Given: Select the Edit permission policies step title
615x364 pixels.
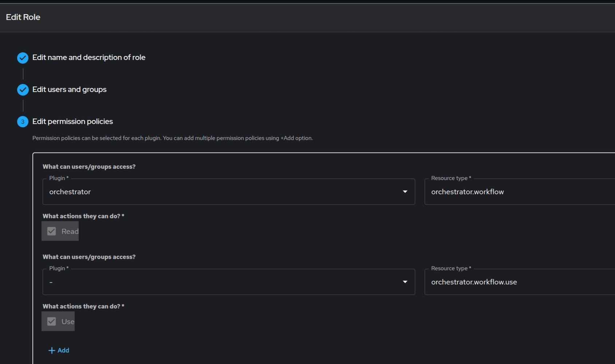Looking at the screenshot, I should [72, 122].
